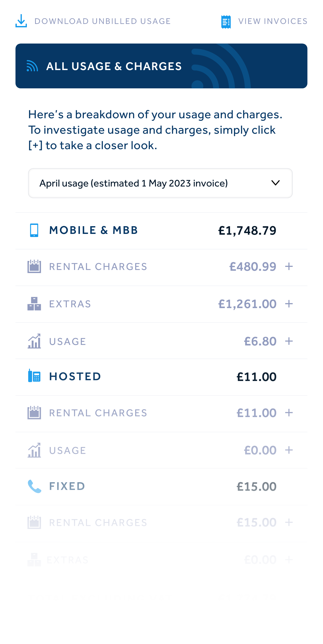Click the fixed line handset icon
Image resolution: width=323 pixels, height=644 pixels.
(x=34, y=486)
